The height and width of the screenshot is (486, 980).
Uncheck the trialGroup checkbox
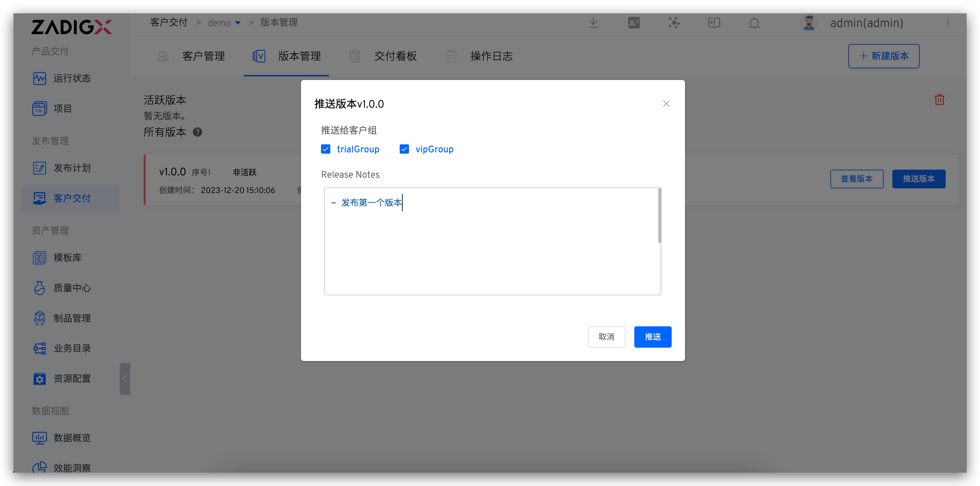tap(326, 149)
